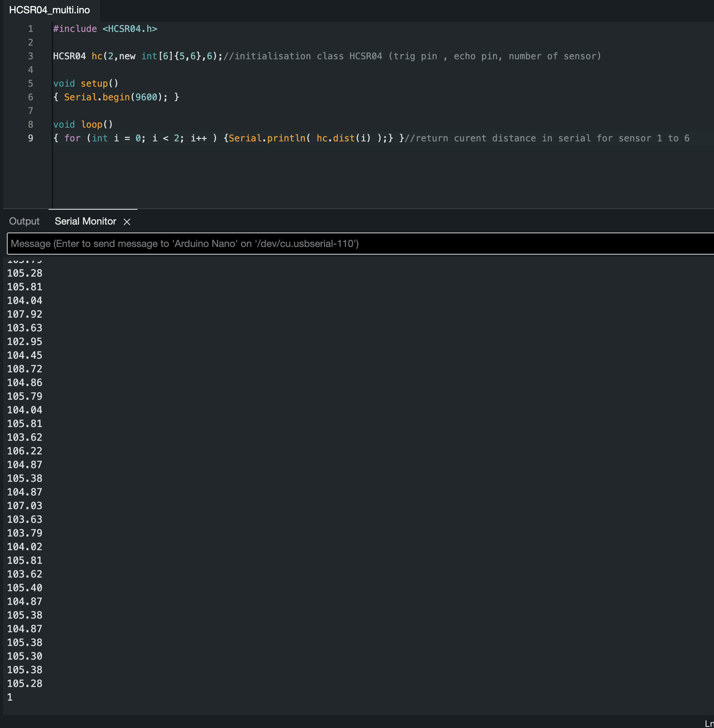714x728 pixels.
Task: Click the void setup() line
Action: pos(86,84)
